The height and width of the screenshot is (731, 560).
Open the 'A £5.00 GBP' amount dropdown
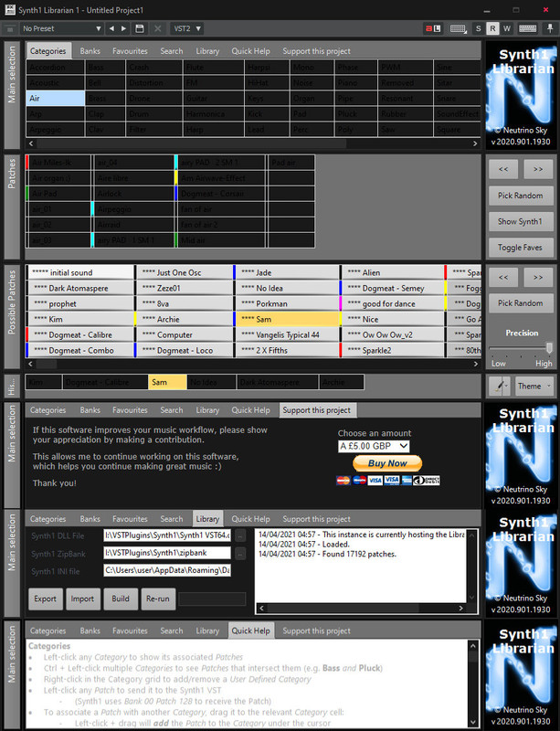(374, 446)
